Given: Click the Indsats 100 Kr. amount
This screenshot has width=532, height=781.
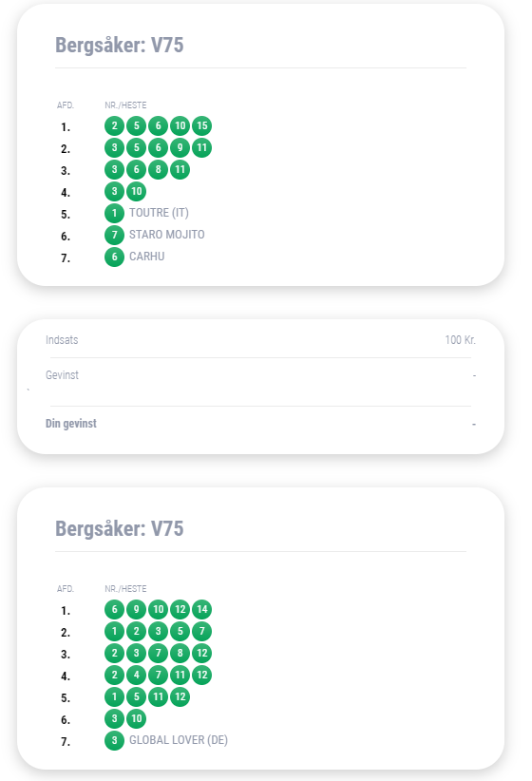Looking at the screenshot, I should coord(460,340).
